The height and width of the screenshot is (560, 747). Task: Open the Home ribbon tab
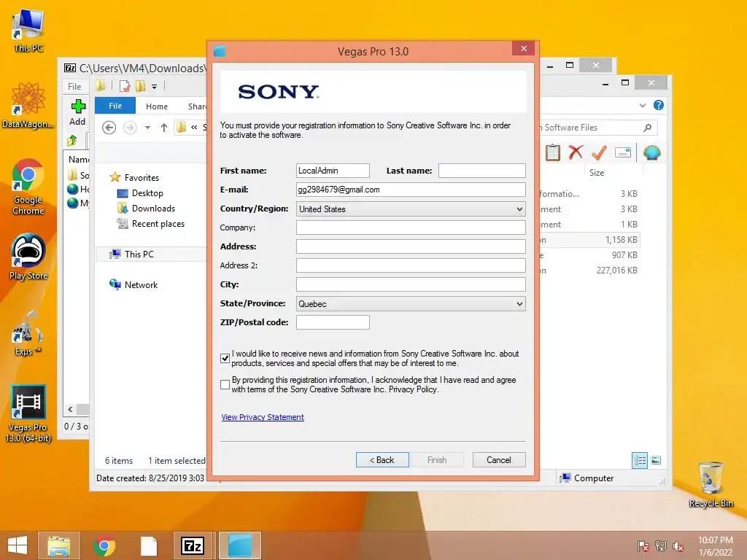(x=157, y=106)
